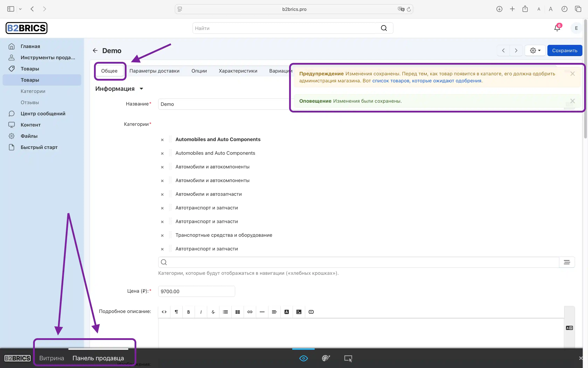The image size is (588, 368).
Task: Click the Safari sidebar toggle icon
Action: coord(11,9)
